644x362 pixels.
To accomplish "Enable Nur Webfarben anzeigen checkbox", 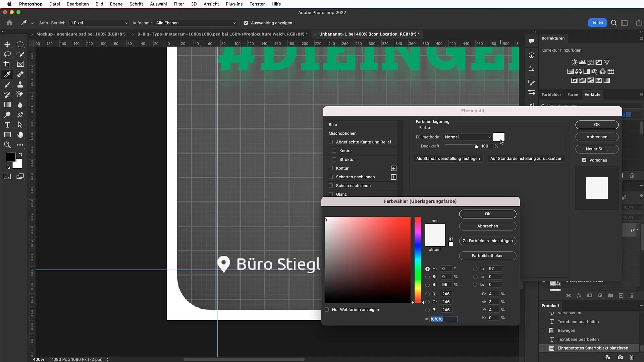I will coord(327,310).
